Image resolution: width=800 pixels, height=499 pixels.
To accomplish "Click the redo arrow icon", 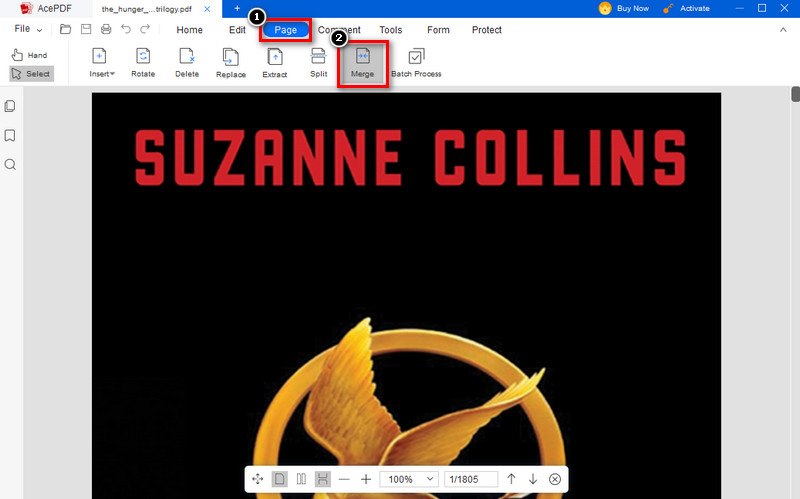I will 145,29.
